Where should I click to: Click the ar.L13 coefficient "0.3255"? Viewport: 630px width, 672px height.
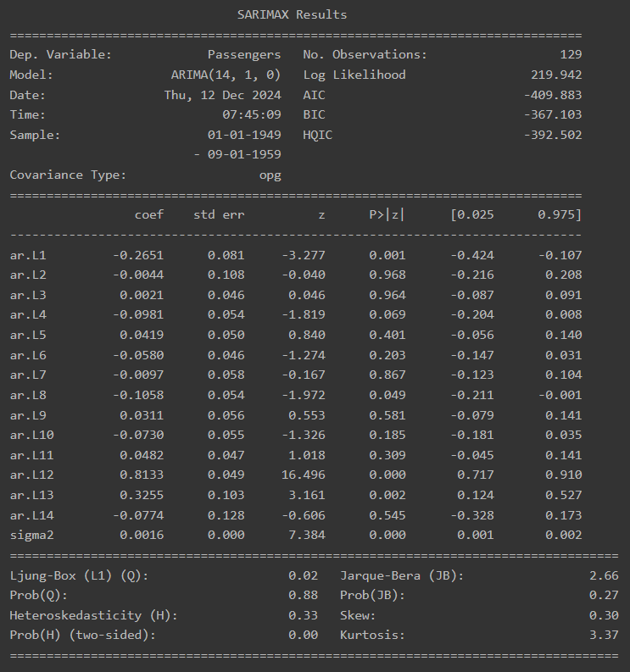tap(142, 496)
